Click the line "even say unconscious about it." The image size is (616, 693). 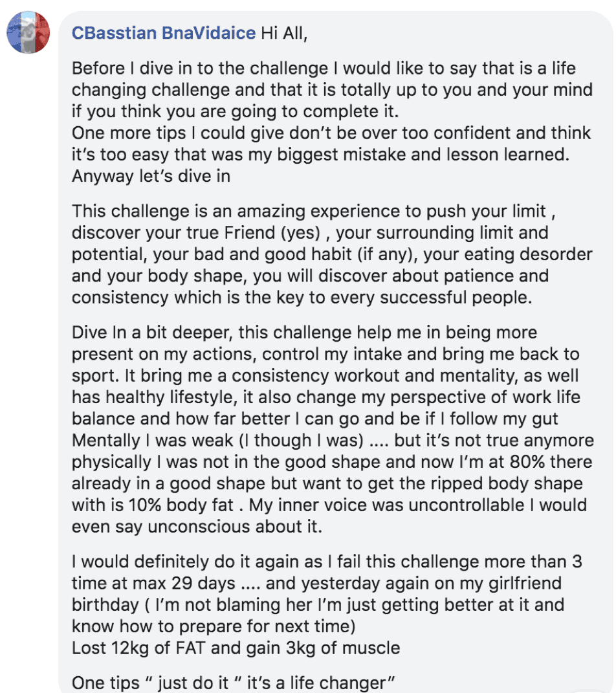click(x=197, y=527)
